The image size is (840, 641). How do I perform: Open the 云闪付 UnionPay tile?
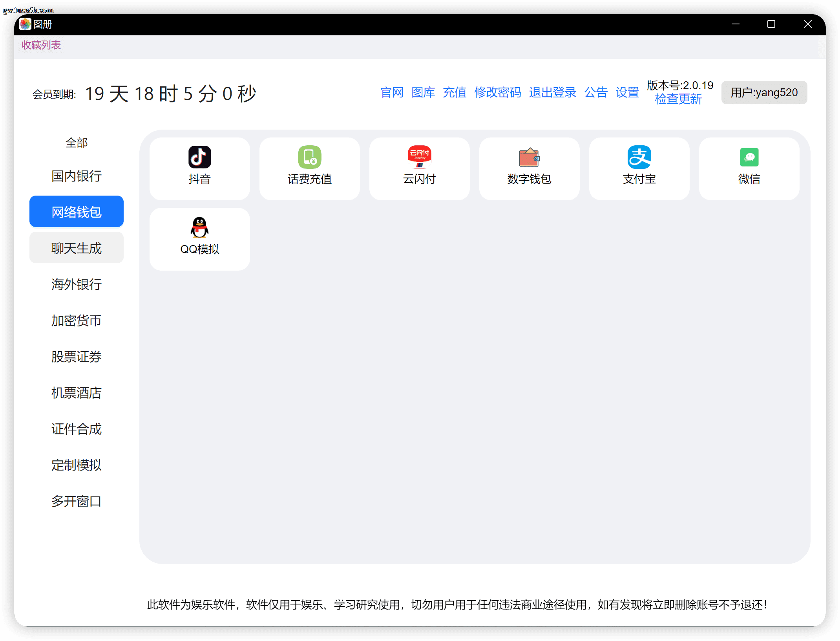tap(419, 168)
